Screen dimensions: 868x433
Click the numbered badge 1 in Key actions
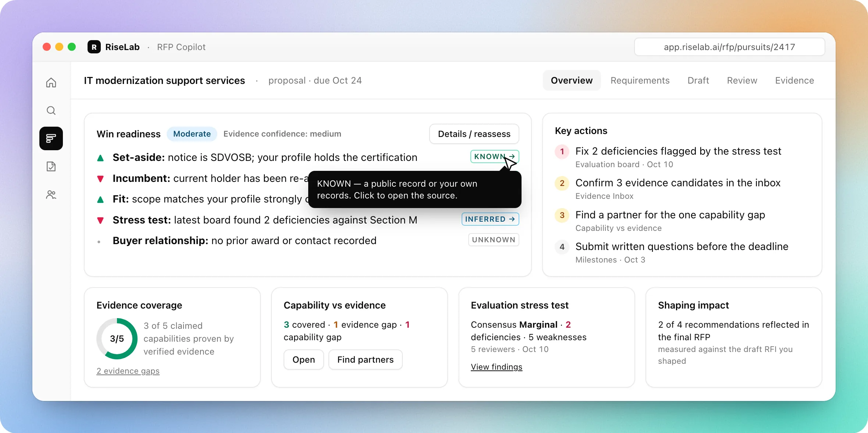click(x=562, y=151)
